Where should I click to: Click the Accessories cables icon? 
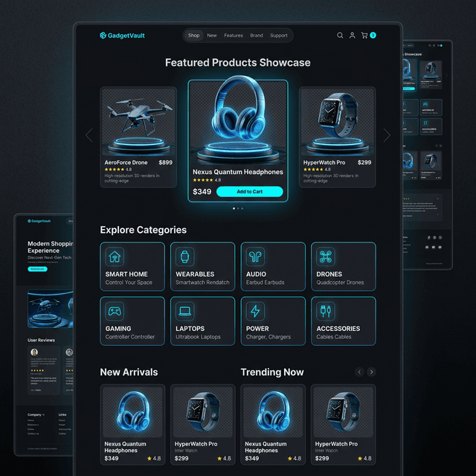coord(326,311)
